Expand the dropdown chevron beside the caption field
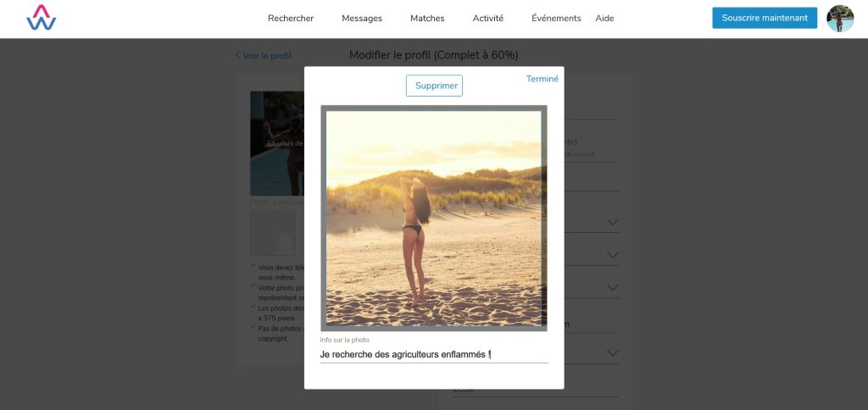 612,353
